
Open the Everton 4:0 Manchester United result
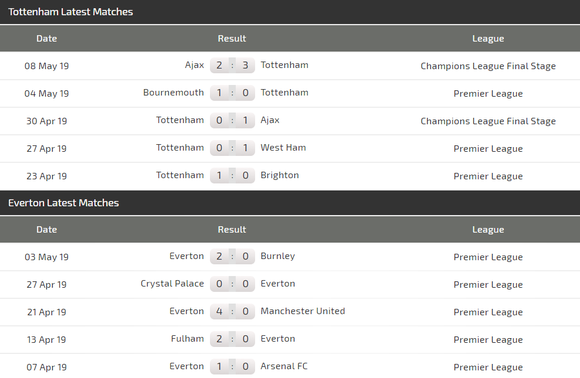point(232,311)
